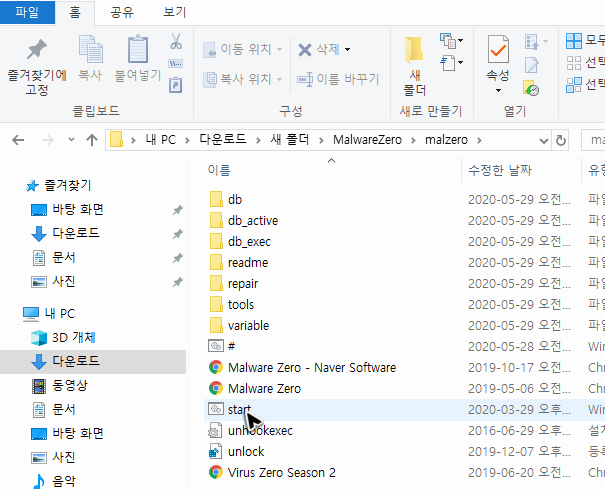Viewport: 605px width, 489px height.
Task: Open the address bar history dropdown
Action: [x=544, y=140]
